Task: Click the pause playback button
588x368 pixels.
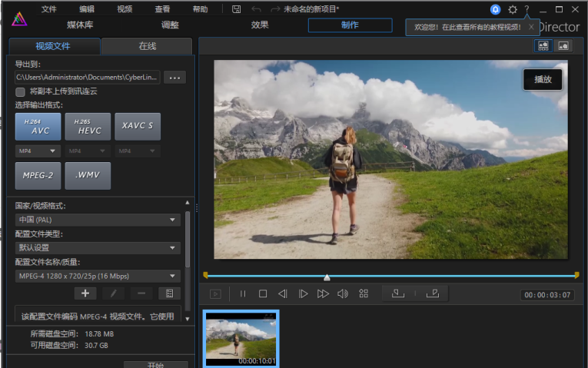Action: [243, 293]
